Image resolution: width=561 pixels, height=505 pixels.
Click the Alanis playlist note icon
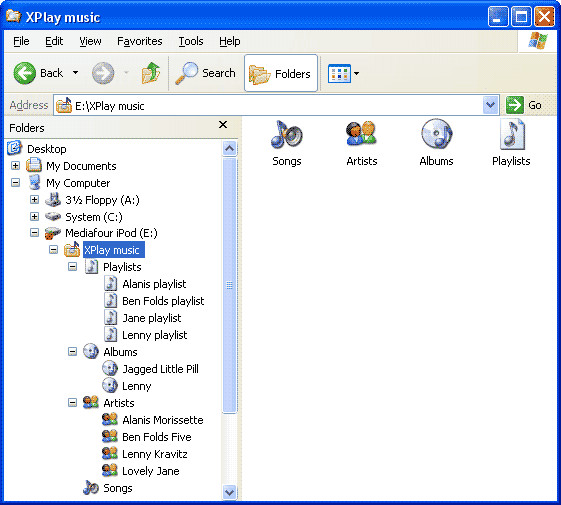click(x=111, y=283)
